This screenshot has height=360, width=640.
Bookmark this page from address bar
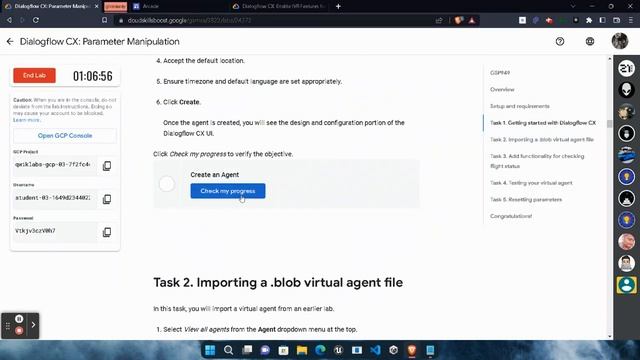coord(104,20)
